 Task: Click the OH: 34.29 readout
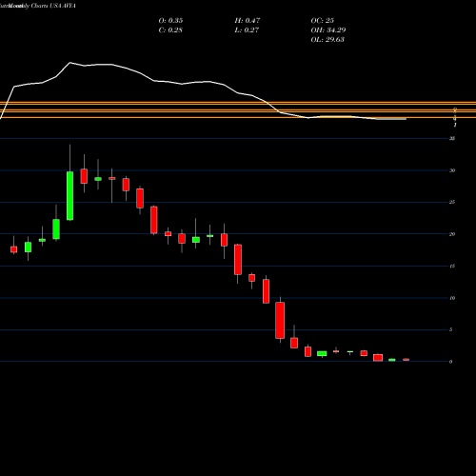coord(328,30)
